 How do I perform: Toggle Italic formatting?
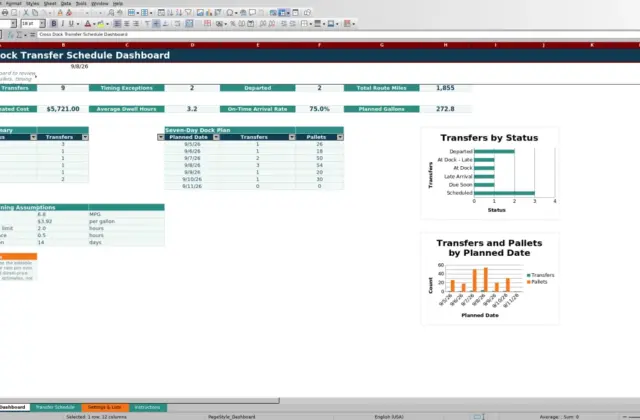pos(62,24)
